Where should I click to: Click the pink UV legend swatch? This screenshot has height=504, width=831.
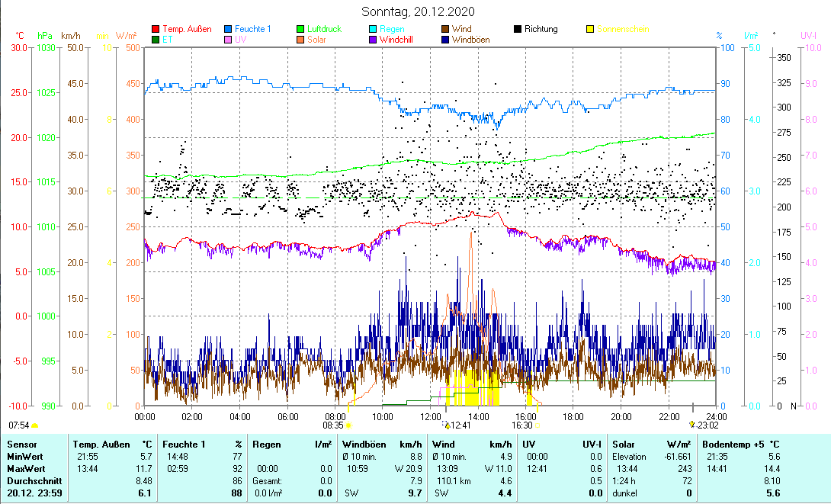[228, 40]
